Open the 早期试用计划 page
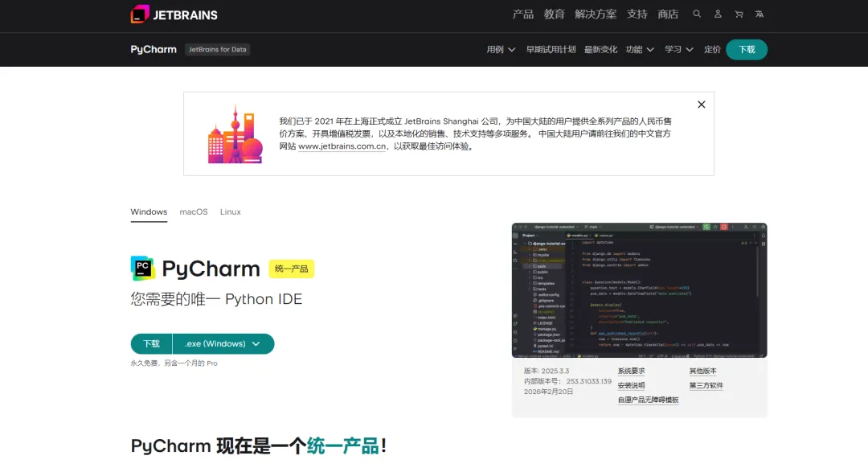The image size is (868, 468). [x=551, y=50]
